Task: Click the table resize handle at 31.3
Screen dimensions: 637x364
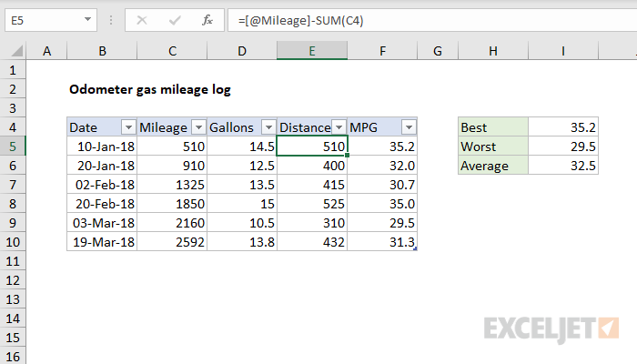Action: click(415, 248)
